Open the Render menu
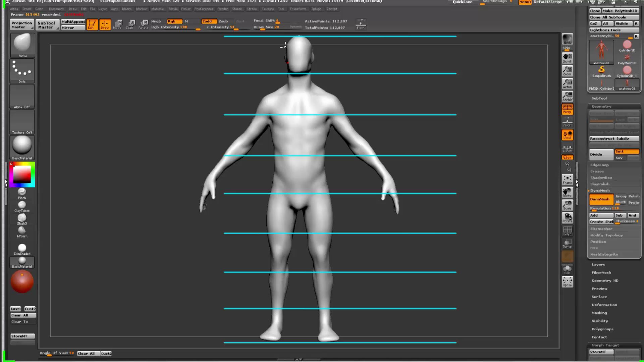 pos(223,9)
